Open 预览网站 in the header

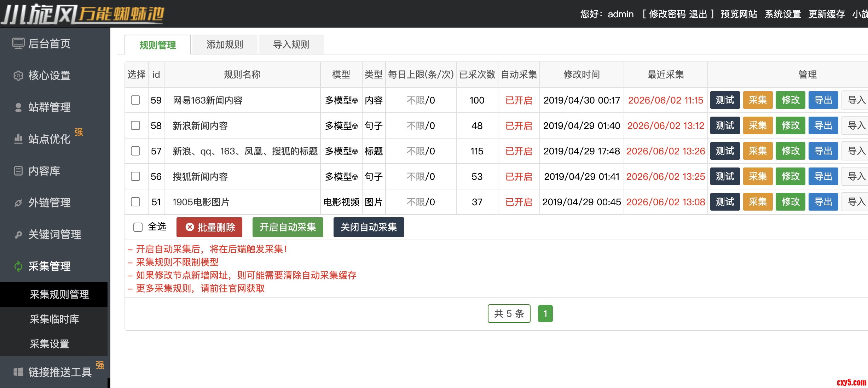739,14
